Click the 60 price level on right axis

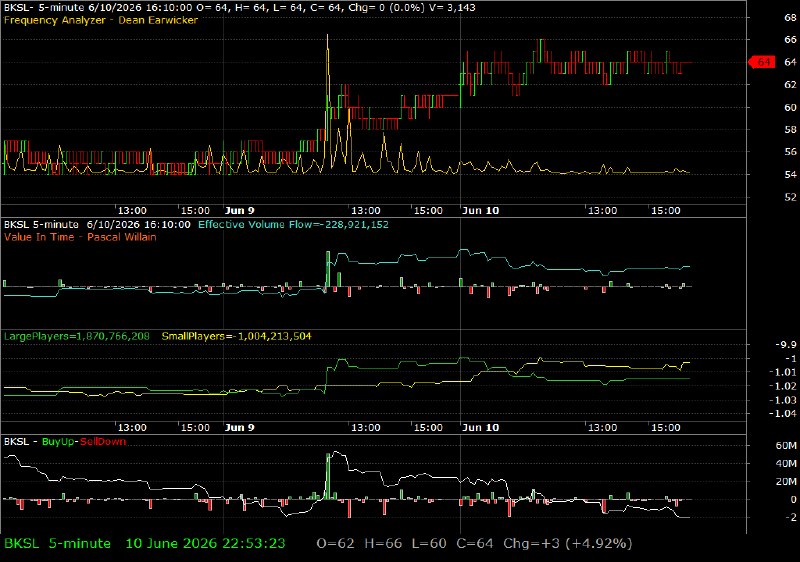[790, 107]
